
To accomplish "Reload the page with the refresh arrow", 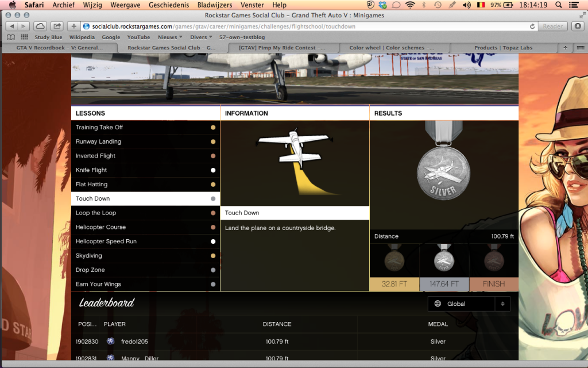I will tap(532, 26).
